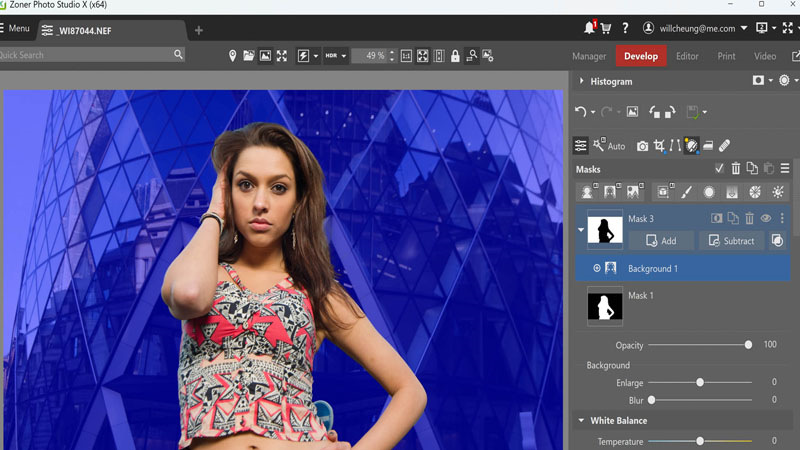Viewport: 800px width, 450px height.
Task: Switch to the Video tab
Action: tap(765, 56)
